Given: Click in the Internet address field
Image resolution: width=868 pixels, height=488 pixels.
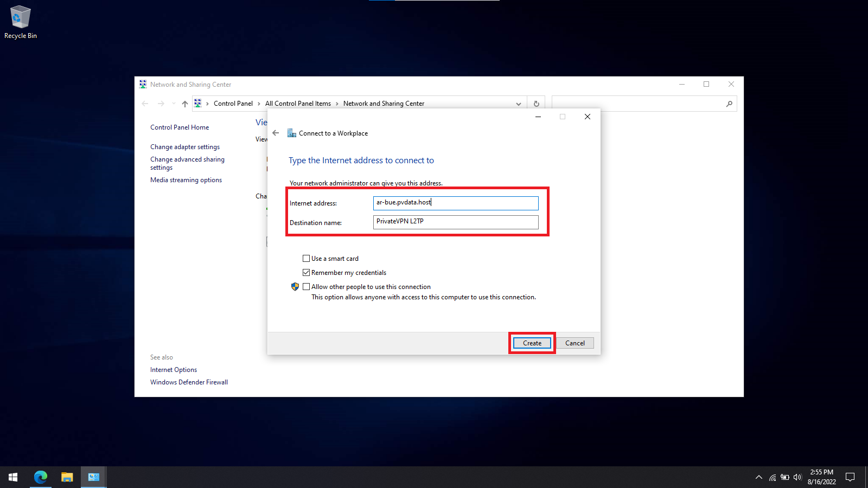Looking at the screenshot, I should [456, 203].
